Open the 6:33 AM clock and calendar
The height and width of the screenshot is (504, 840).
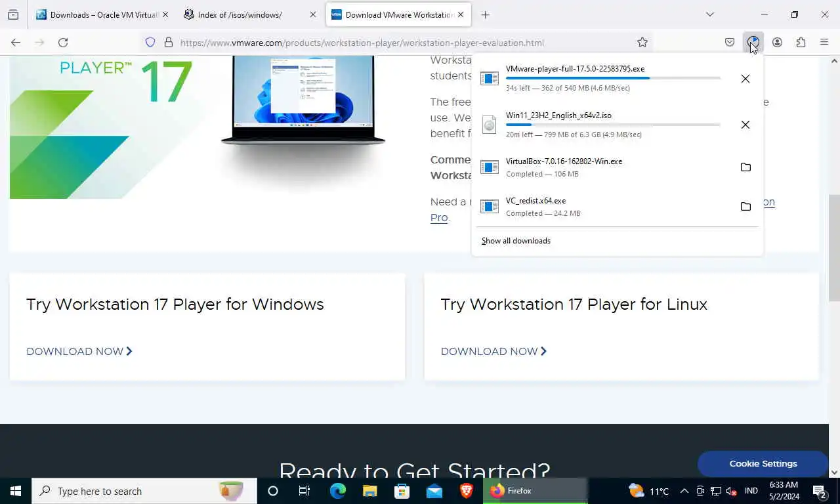[784, 491]
